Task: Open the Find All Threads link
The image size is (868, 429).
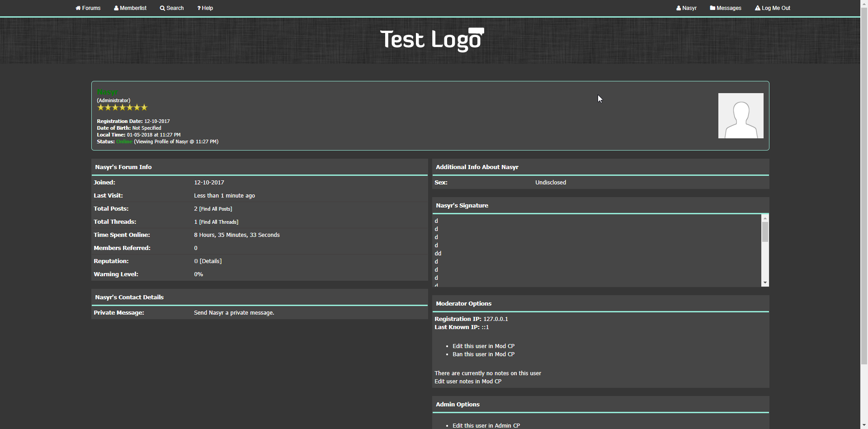Action: [219, 222]
